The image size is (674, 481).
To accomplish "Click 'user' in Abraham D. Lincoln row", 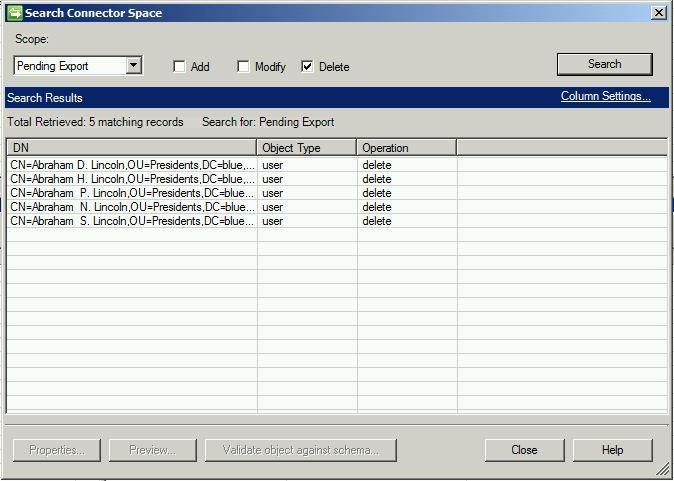I will pos(273,165).
